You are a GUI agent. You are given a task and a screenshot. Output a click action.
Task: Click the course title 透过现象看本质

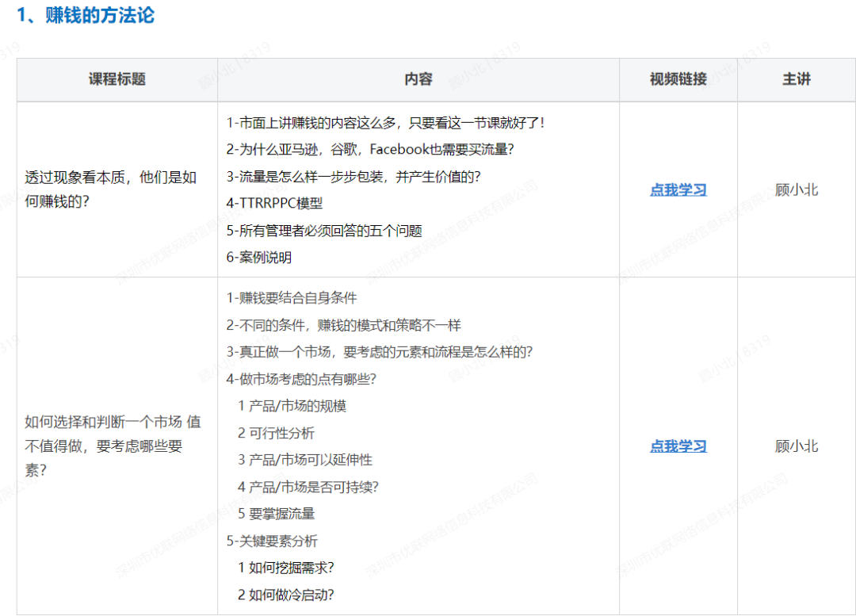point(111,189)
